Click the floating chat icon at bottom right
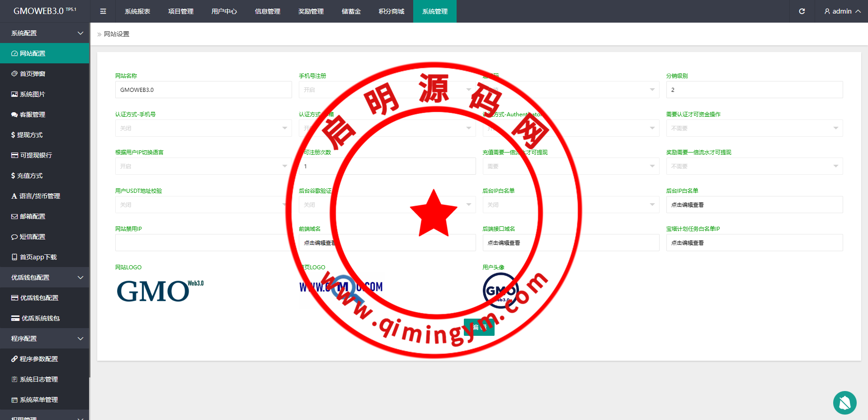 coord(844,402)
